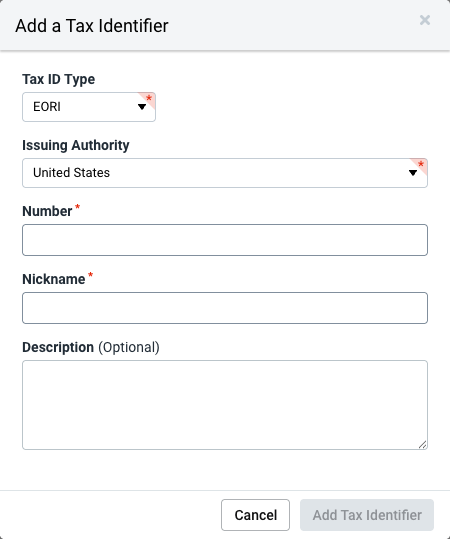Open the Tax ID Type dropdown showing EORI
Image resolution: width=450 pixels, height=539 pixels.
pyautogui.click(x=89, y=107)
